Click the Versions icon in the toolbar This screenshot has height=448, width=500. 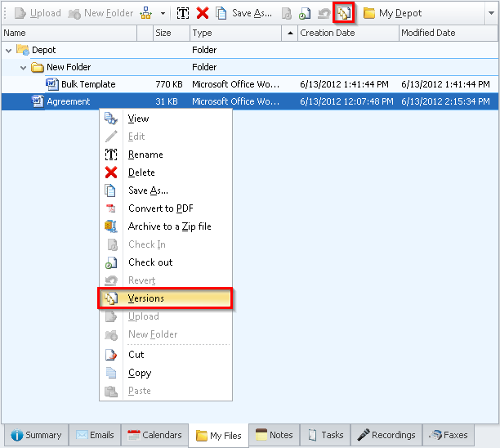pos(344,13)
